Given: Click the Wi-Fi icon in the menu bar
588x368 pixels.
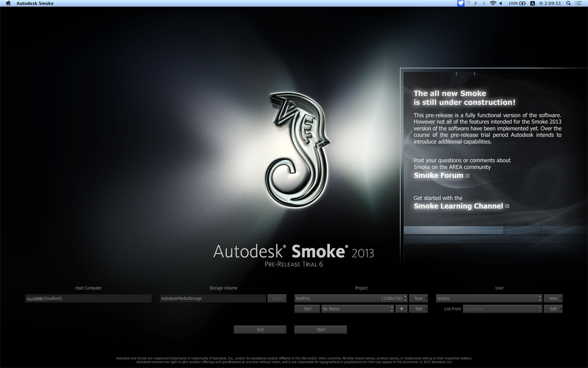Looking at the screenshot, I should pos(493,3).
